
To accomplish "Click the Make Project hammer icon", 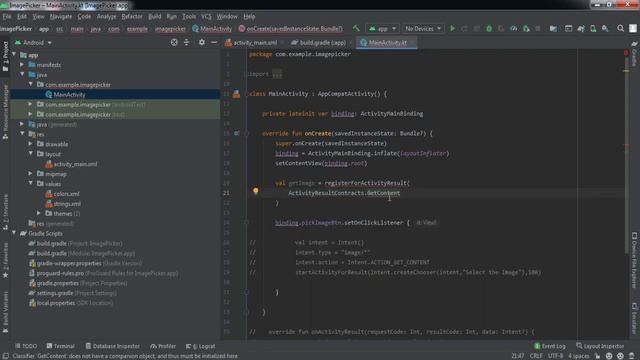I will (356, 29).
